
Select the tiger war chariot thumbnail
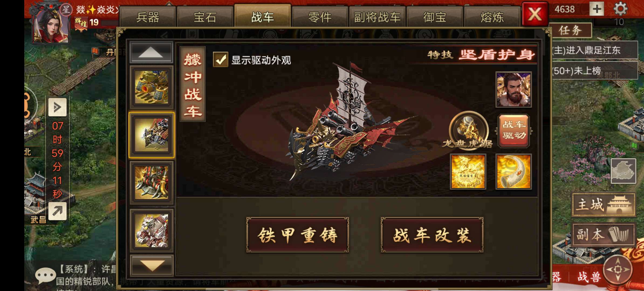(x=152, y=231)
